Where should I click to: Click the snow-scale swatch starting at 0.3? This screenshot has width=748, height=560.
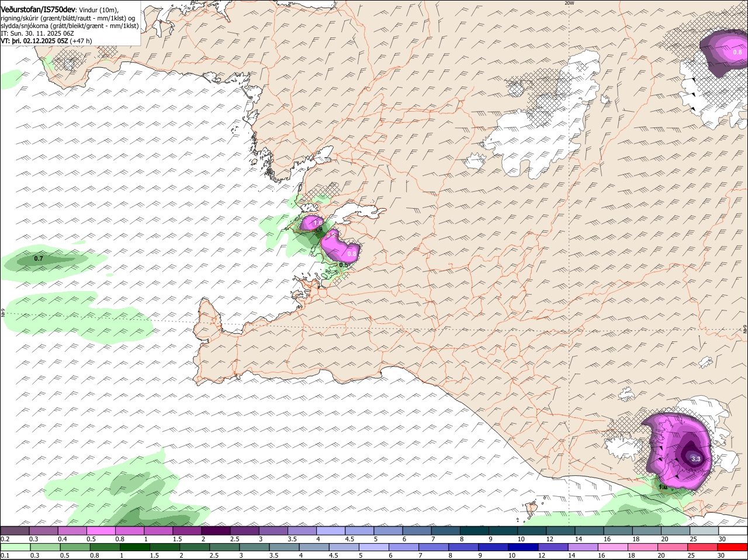click(43, 531)
